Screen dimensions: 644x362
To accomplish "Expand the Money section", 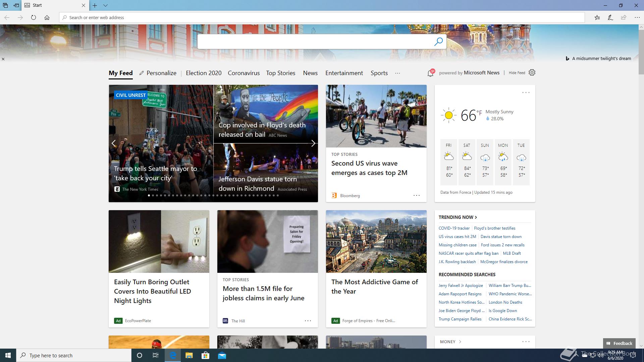I will point(450,342).
